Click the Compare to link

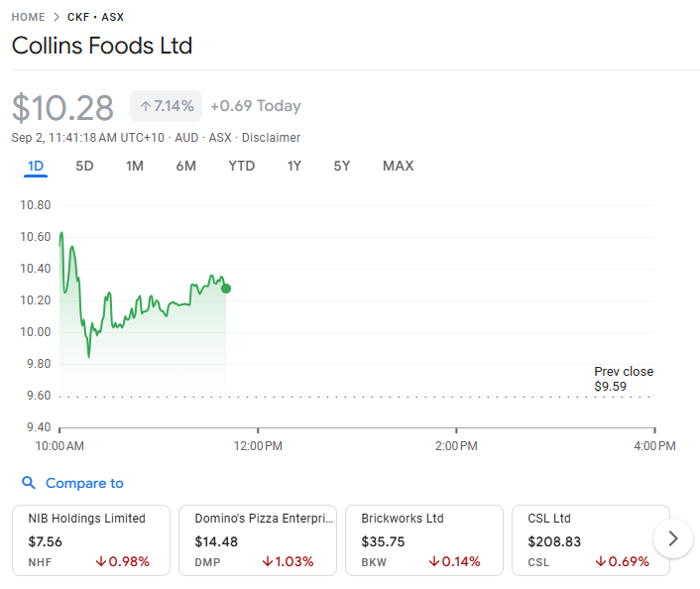[84, 483]
